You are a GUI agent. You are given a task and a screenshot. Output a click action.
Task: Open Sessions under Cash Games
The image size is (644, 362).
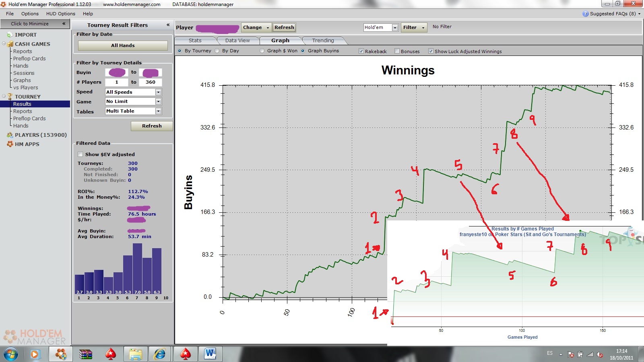tap(24, 73)
